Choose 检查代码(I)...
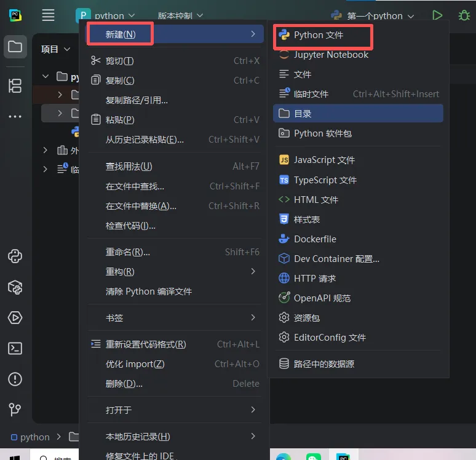 (x=175, y=225)
